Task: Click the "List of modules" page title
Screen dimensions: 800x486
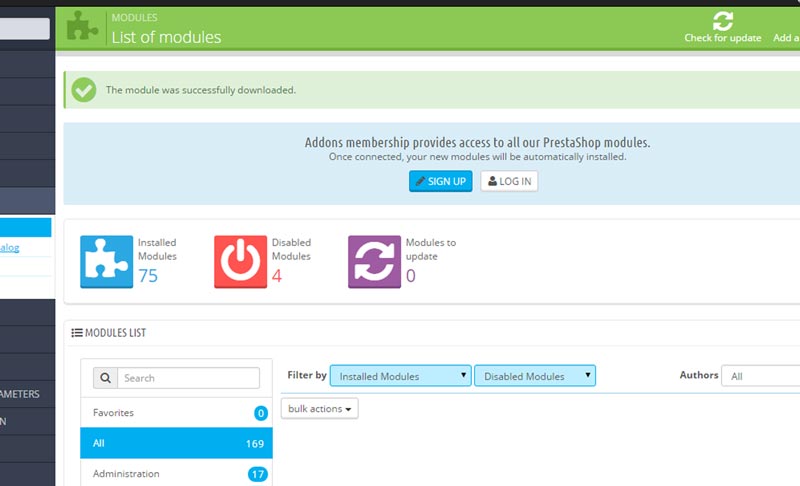Action: 166,37
